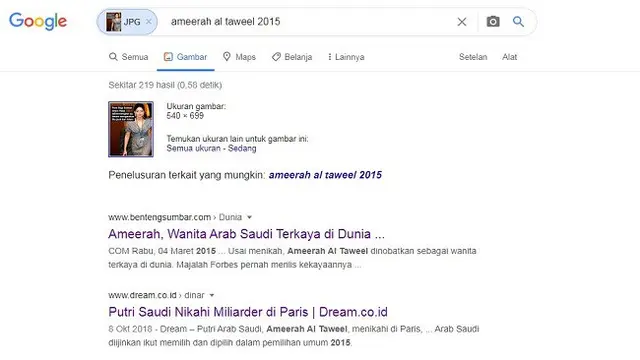The height and width of the screenshot is (360, 640).
Task: Open related search ameerah al taweel 2015
Action: tap(325, 175)
